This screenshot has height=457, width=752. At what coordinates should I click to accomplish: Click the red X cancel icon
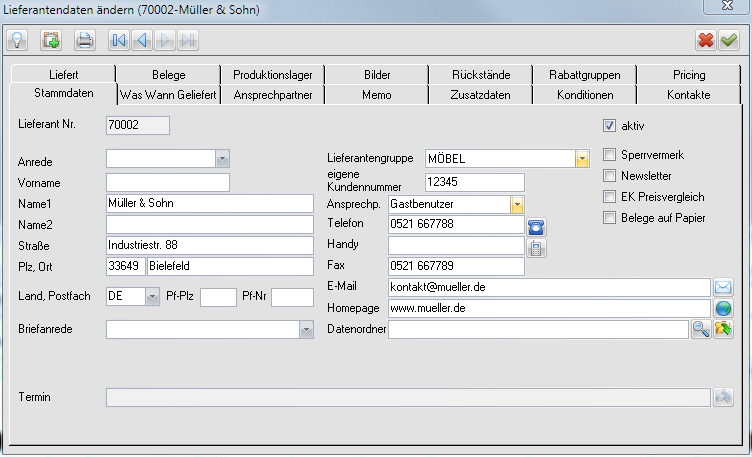point(706,40)
